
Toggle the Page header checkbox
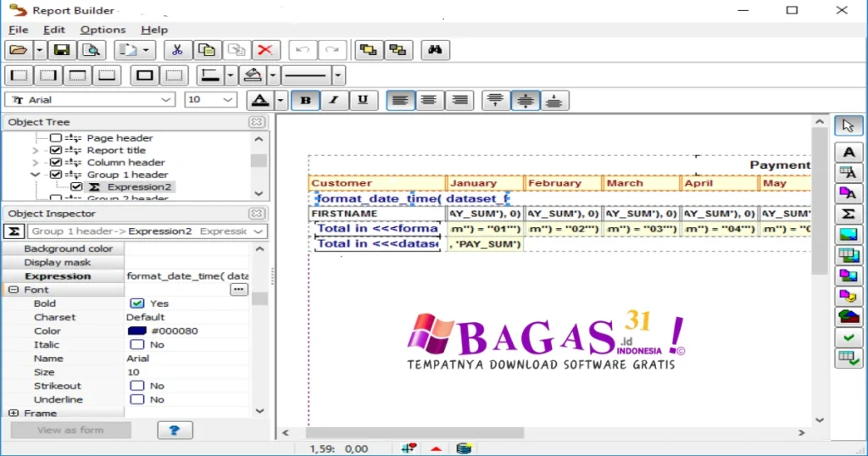point(56,138)
